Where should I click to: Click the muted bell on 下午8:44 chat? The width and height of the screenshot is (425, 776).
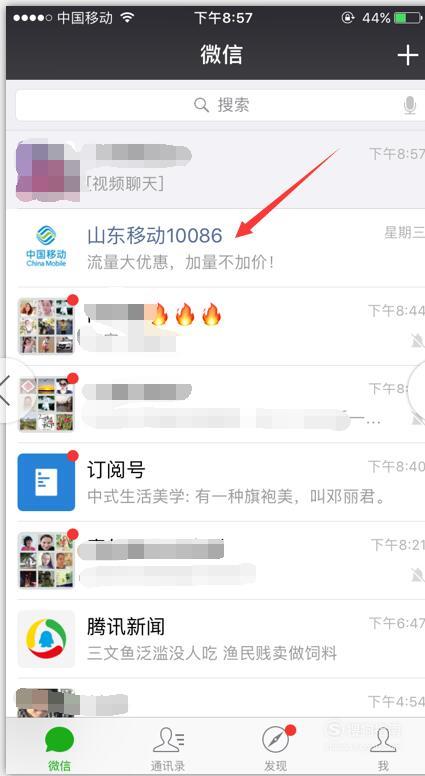point(418,340)
